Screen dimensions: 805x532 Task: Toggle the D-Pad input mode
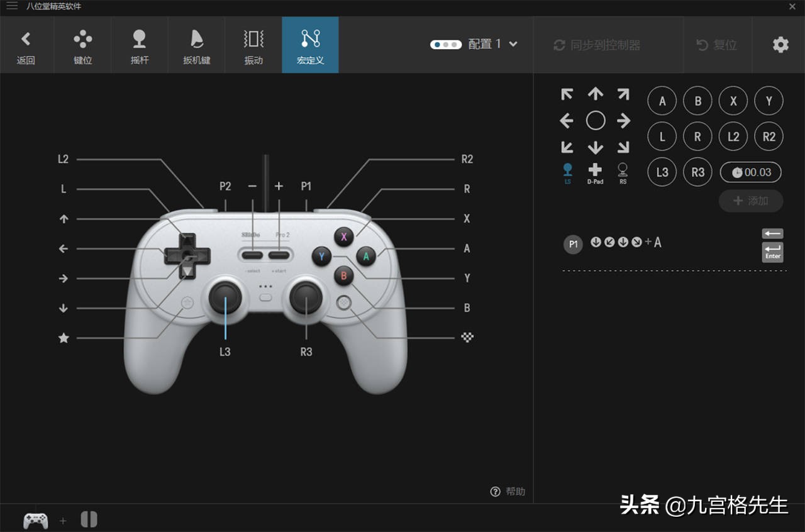coord(595,170)
